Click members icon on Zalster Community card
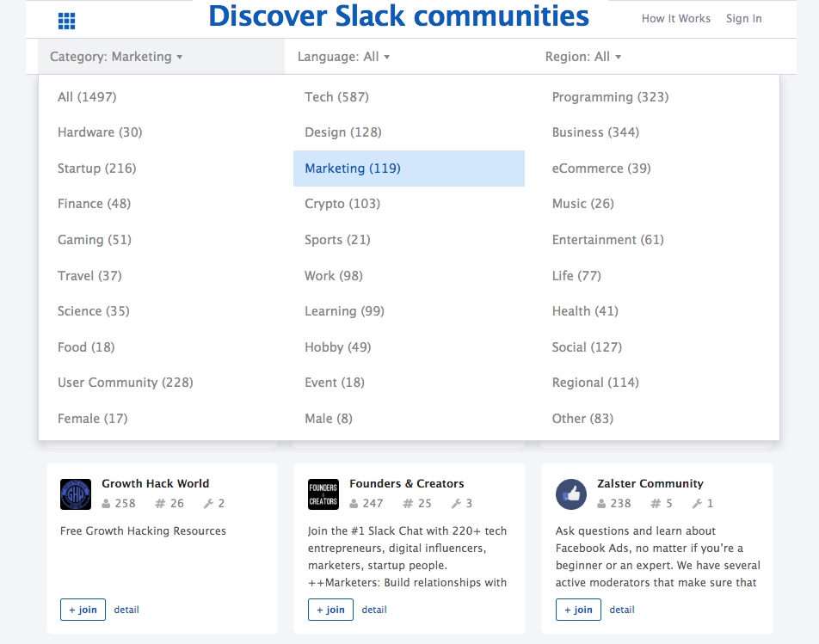 click(602, 504)
